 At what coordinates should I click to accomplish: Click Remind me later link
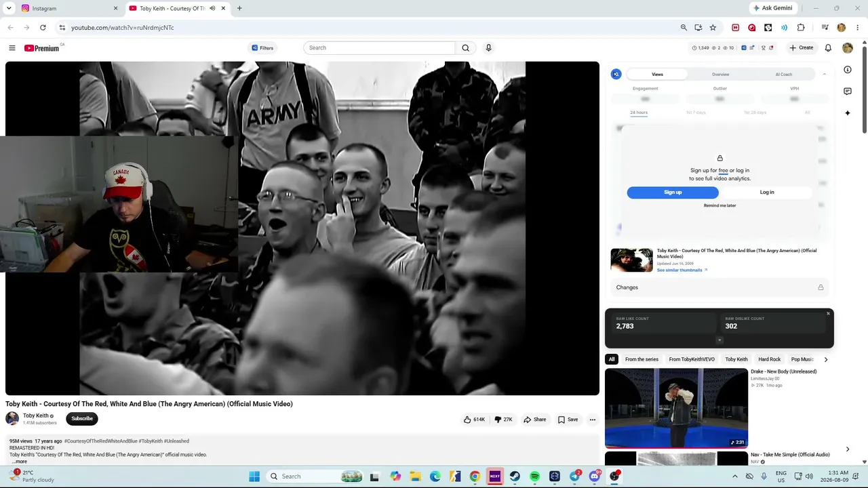point(719,205)
